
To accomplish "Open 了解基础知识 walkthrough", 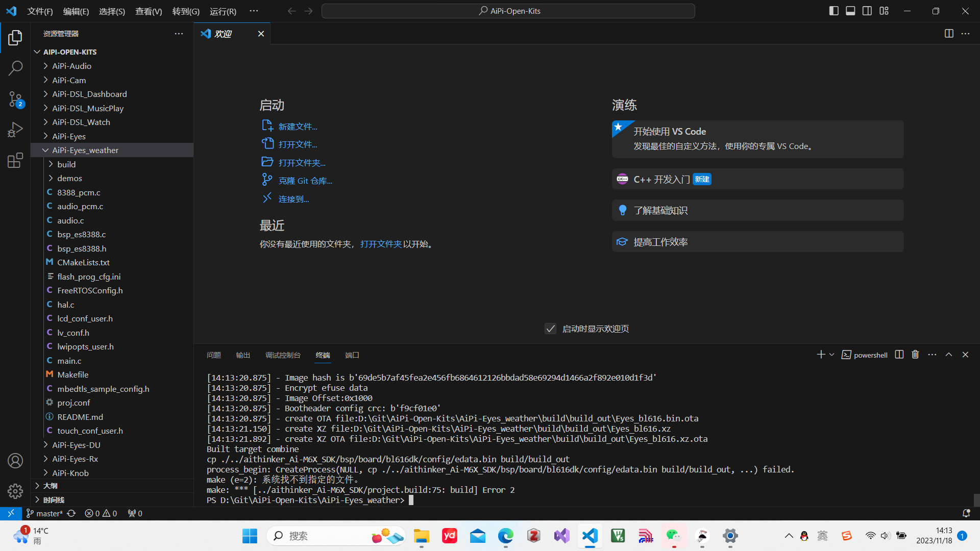I will click(757, 210).
